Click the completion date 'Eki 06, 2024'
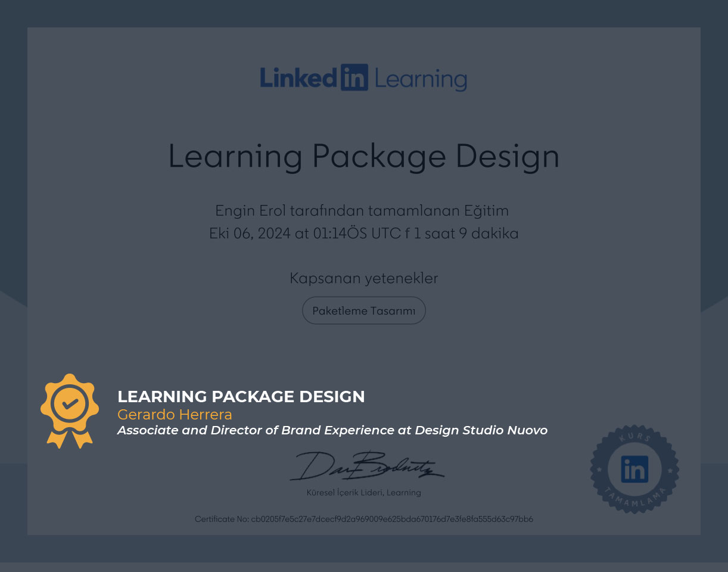The width and height of the screenshot is (728, 572). tap(250, 234)
